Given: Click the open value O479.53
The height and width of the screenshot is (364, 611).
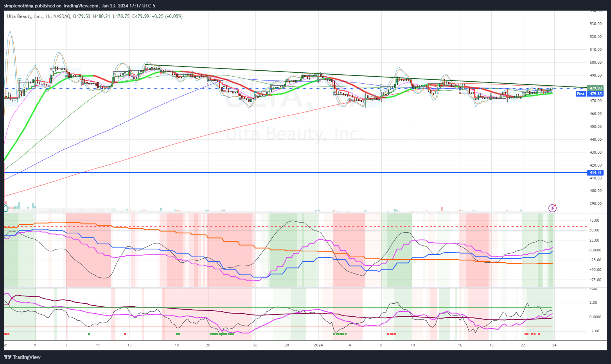Looking at the screenshot, I should pyautogui.click(x=82, y=16).
